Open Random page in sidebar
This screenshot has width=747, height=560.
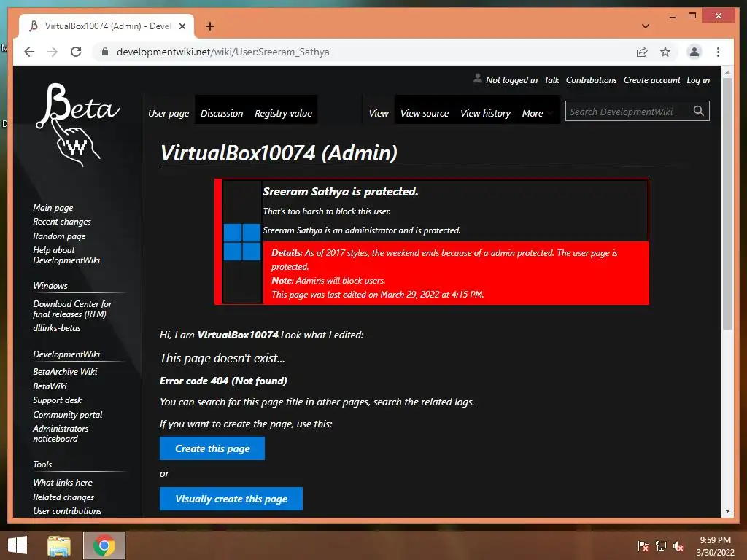pyautogui.click(x=60, y=236)
